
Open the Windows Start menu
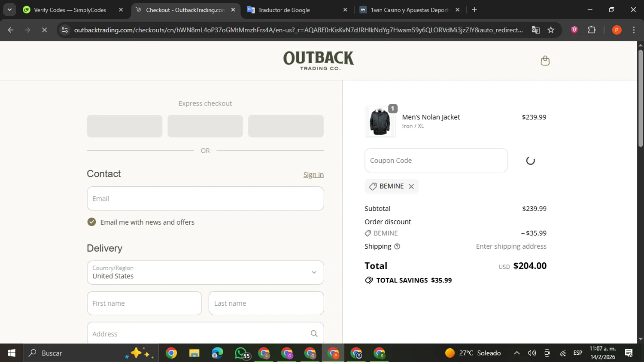[12, 353]
